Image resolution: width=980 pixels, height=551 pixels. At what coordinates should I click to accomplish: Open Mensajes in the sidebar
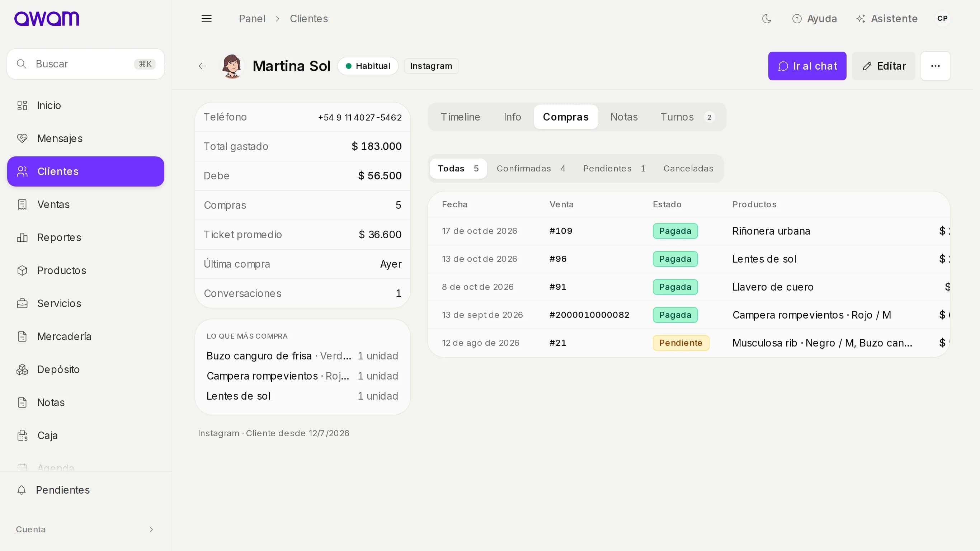tap(86, 138)
